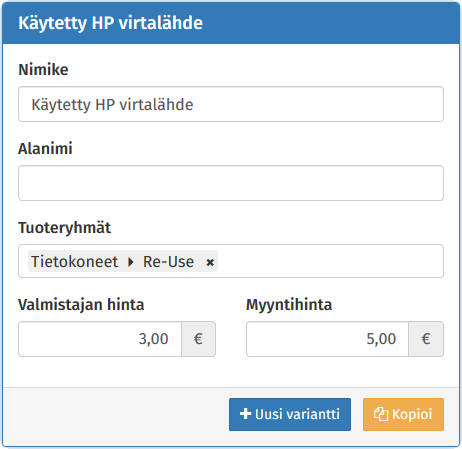Focus the empty Alanimi field

[231, 183]
